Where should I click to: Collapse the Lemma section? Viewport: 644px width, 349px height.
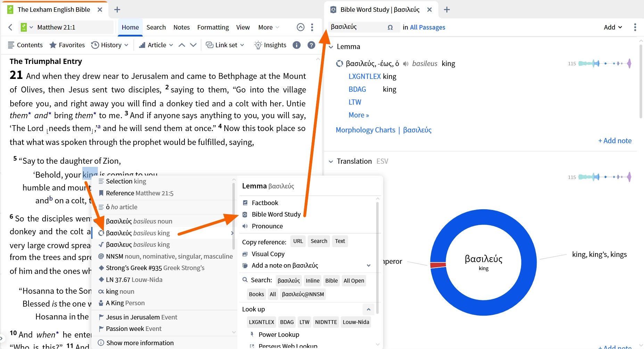point(331,47)
